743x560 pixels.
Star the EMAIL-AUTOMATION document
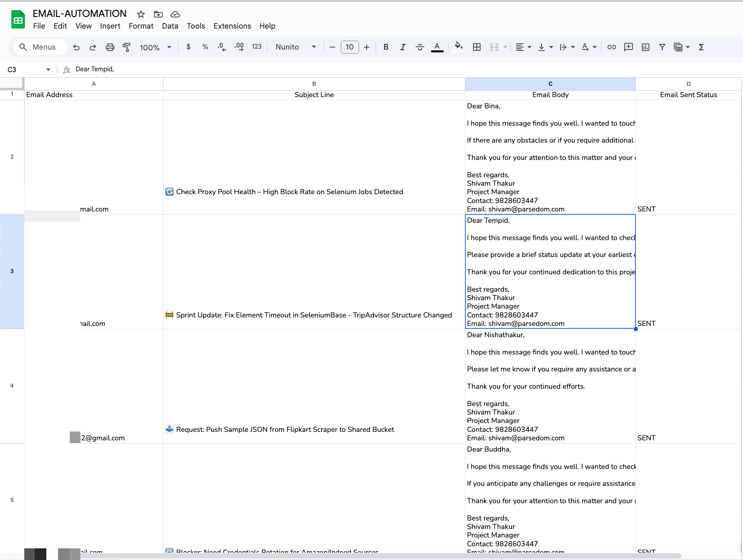tap(141, 15)
